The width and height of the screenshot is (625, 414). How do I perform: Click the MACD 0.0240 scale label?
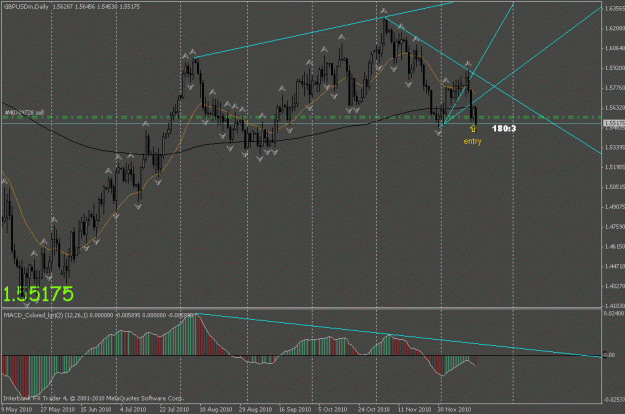[614, 314]
